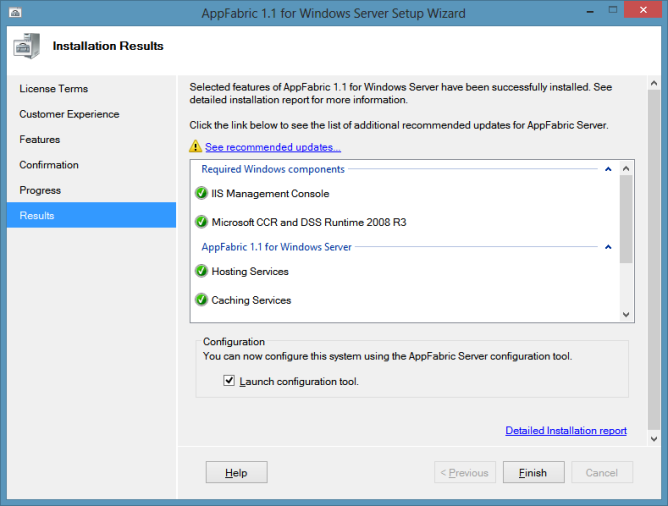Click the yellow warning icon near recommended updates
This screenshot has width=668, height=506.
click(196, 147)
